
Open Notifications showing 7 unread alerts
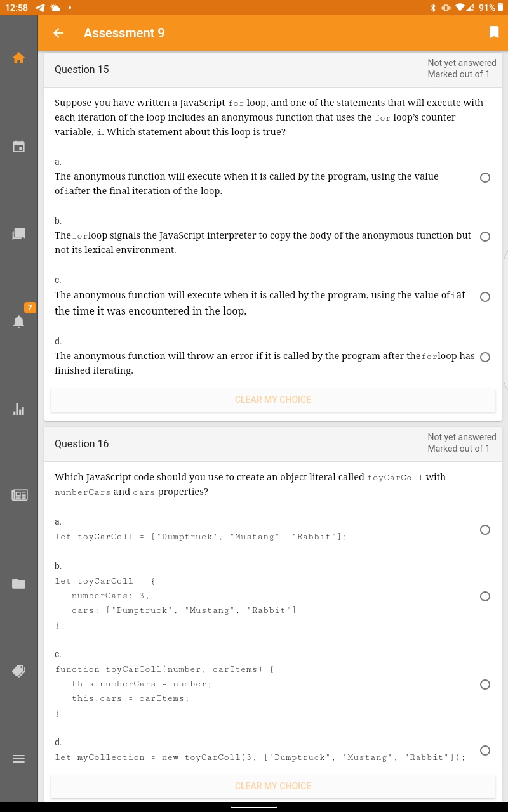[19, 320]
